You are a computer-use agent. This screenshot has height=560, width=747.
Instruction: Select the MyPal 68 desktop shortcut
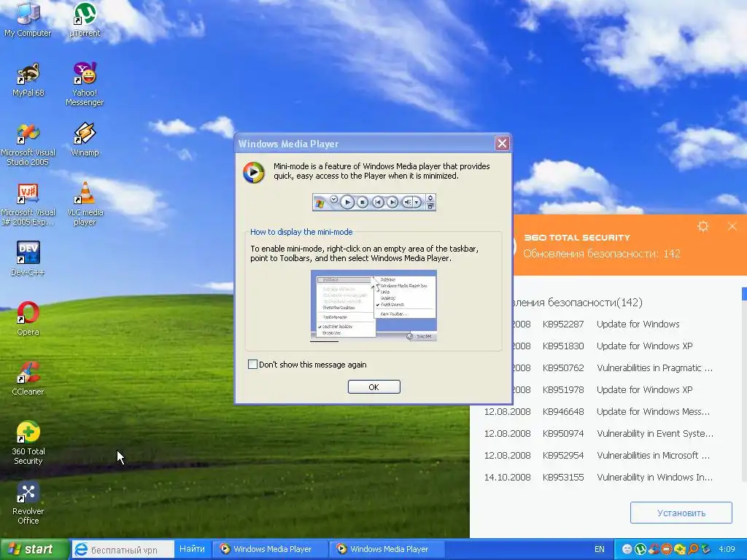pyautogui.click(x=28, y=79)
